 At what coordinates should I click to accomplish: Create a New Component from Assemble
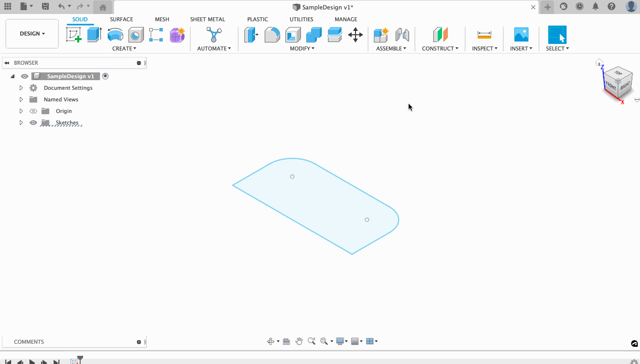pyautogui.click(x=381, y=35)
